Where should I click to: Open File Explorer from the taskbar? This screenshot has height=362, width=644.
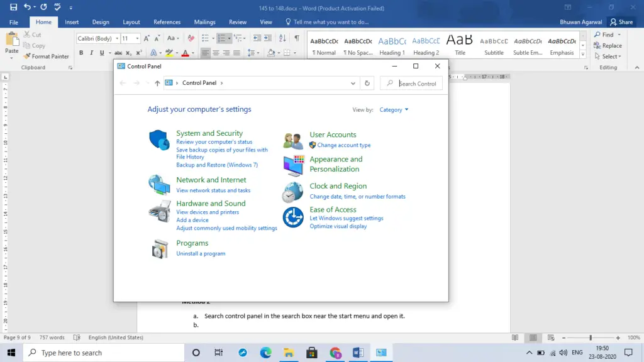(289, 353)
